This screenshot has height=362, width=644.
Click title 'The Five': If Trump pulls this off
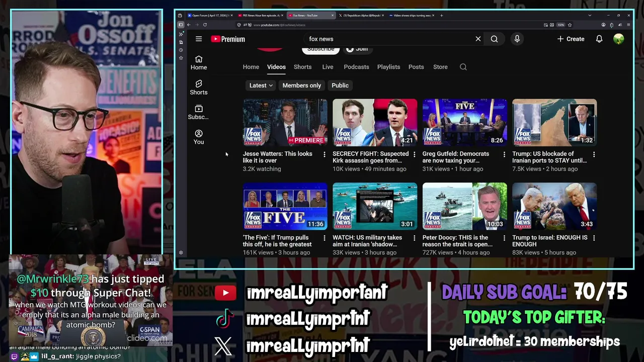(277, 241)
